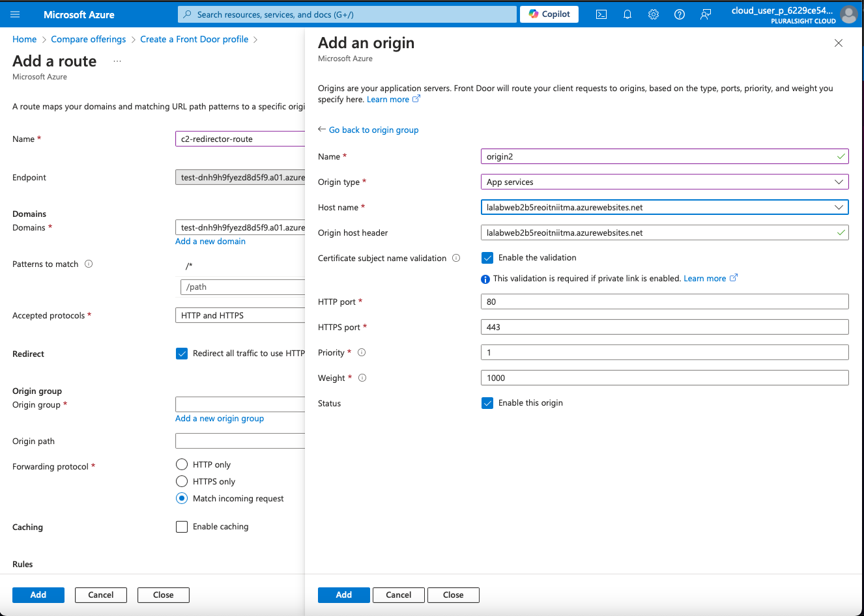
Task: Click info icon beside Certificate subject name validation
Action: (x=456, y=258)
